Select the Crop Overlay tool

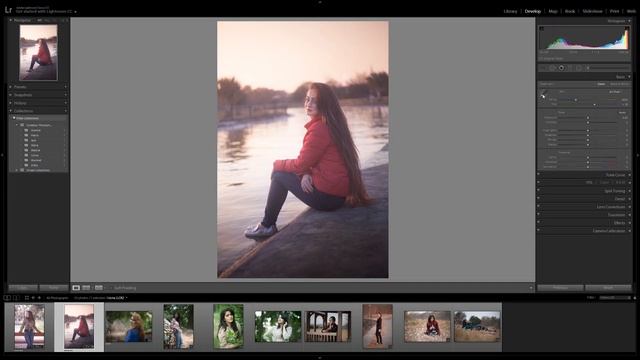[x=544, y=68]
